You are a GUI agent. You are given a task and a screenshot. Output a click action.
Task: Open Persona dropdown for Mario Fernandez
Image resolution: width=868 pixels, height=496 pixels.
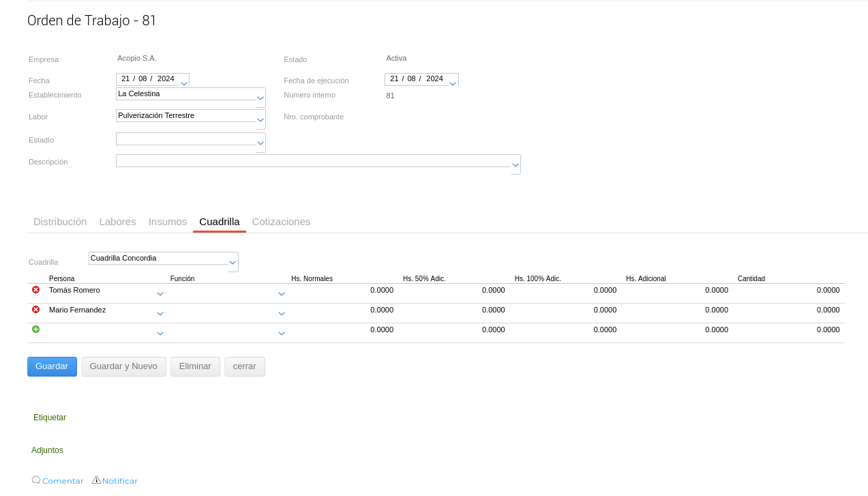pyautogui.click(x=160, y=314)
